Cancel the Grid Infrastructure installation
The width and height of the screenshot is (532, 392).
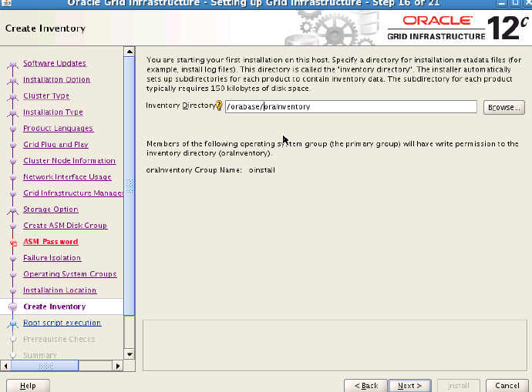507,386
